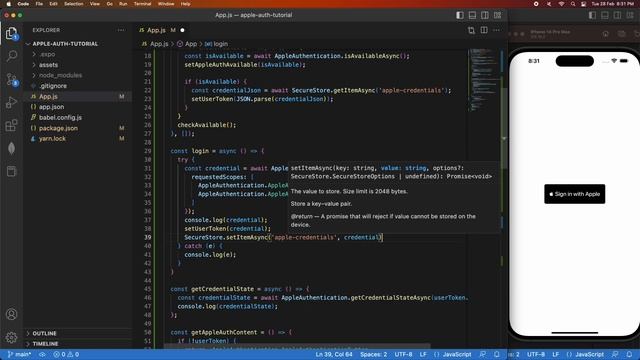Select the App.js editor tab

coord(156,30)
